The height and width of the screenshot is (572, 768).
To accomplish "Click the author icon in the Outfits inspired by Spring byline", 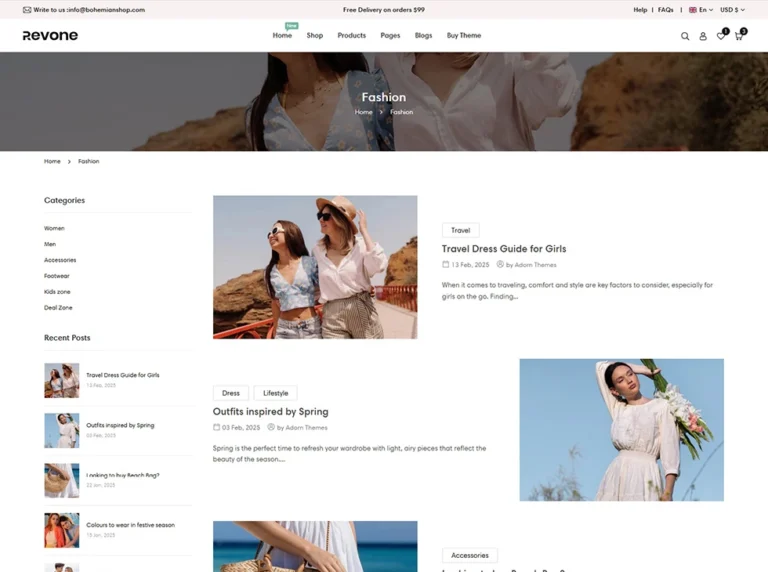I will coord(271,427).
